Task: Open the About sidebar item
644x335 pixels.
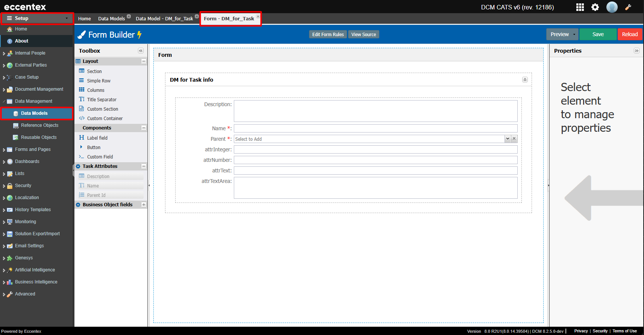Action: (x=36, y=41)
